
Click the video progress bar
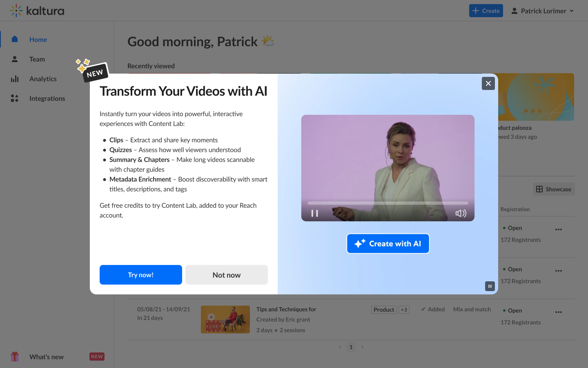tap(388, 203)
